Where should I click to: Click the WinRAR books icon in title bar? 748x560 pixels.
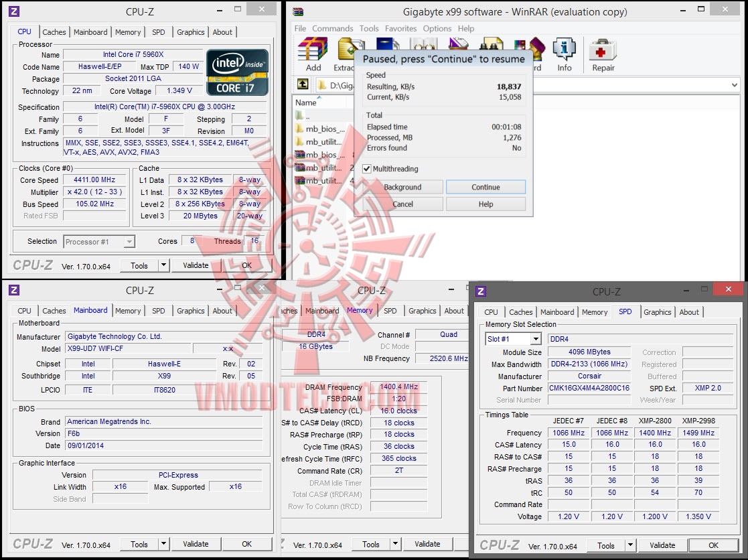point(298,11)
